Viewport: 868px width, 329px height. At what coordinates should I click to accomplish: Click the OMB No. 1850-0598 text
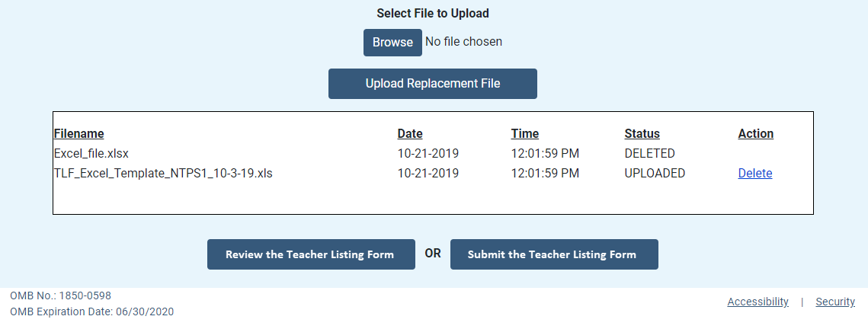[x=60, y=295]
